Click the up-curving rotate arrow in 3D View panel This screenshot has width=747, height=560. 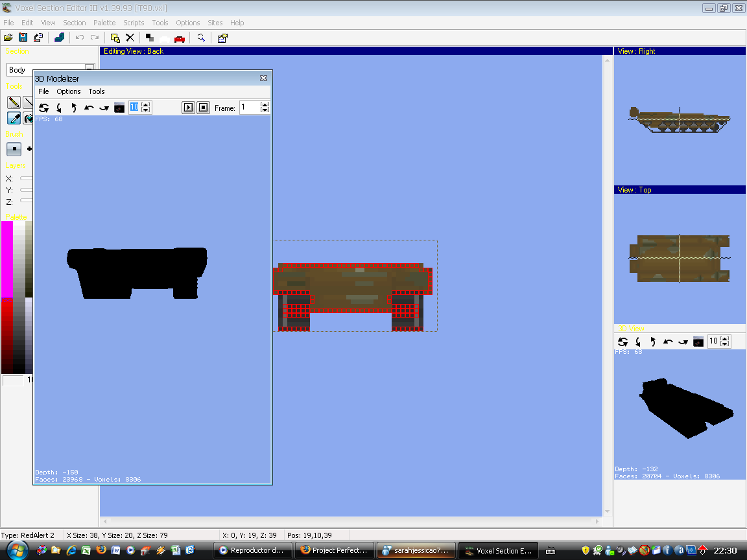[653, 342]
